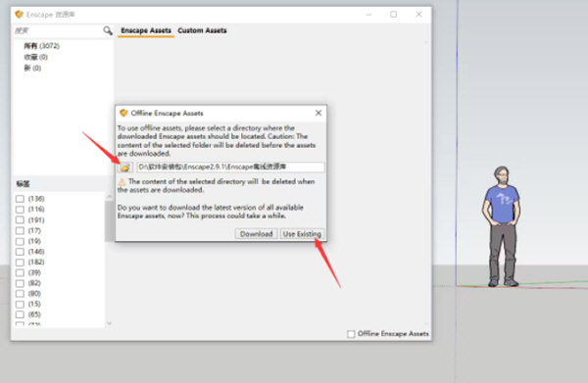This screenshot has width=588, height=383.
Task: Check the tag checkbox with count (182)
Action: coord(20,262)
